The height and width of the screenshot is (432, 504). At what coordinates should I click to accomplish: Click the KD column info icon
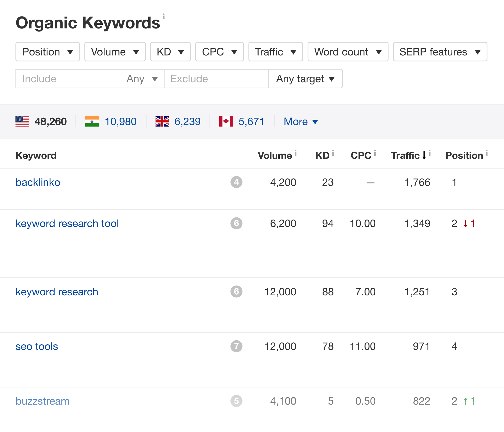pyautogui.click(x=333, y=153)
